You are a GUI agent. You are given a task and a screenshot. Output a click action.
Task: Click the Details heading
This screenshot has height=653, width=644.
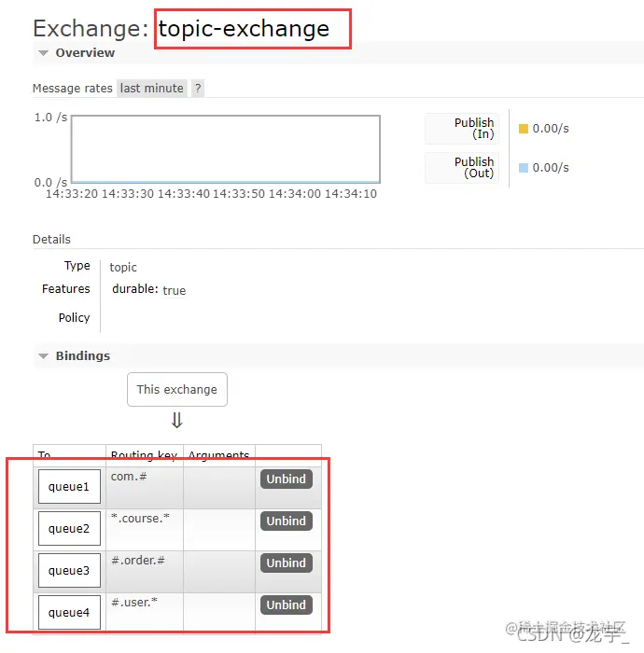point(51,240)
